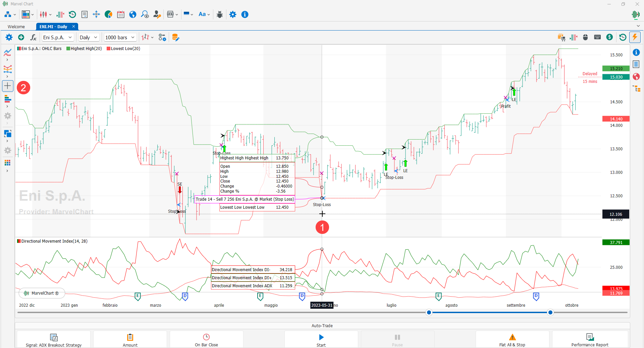Open the fx indicator formula icon
The image size is (644, 348).
pyautogui.click(x=33, y=37)
